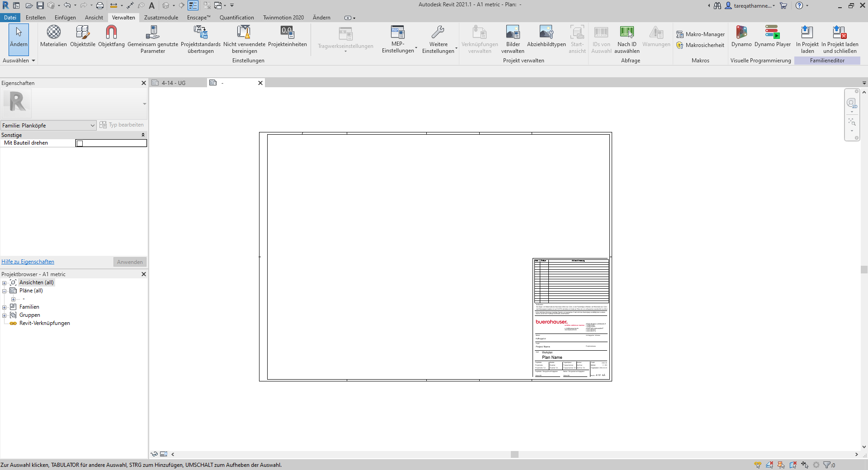
Task: Expand the Ansichten (all) tree node
Action: [x=5, y=282]
